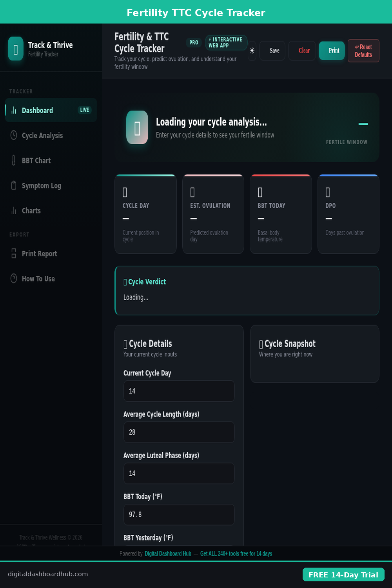Click the FREE 14-Day Trial button
The height and width of the screenshot is (588, 392).
tap(343, 575)
